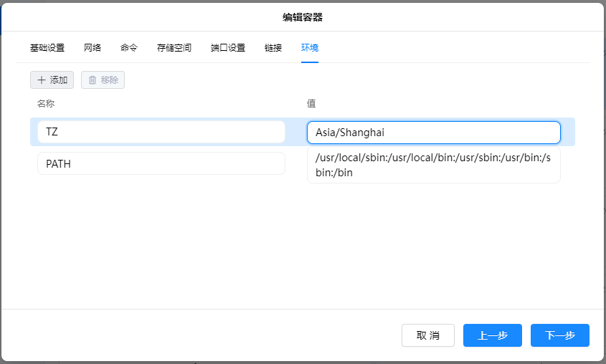606x364 pixels.
Task: Select the 存储空间 tab
Action: pyautogui.click(x=174, y=48)
